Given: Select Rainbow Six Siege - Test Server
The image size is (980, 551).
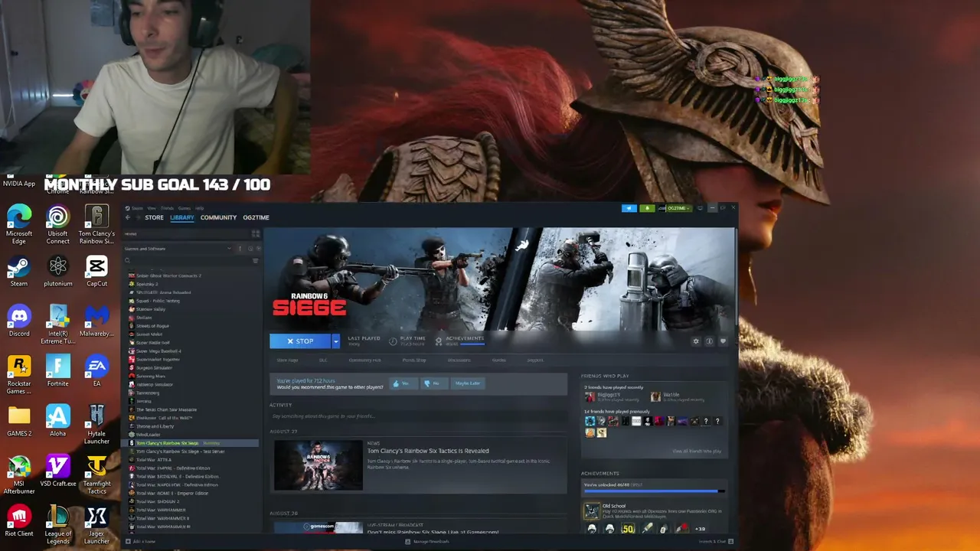Looking at the screenshot, I should pos(180,452).
